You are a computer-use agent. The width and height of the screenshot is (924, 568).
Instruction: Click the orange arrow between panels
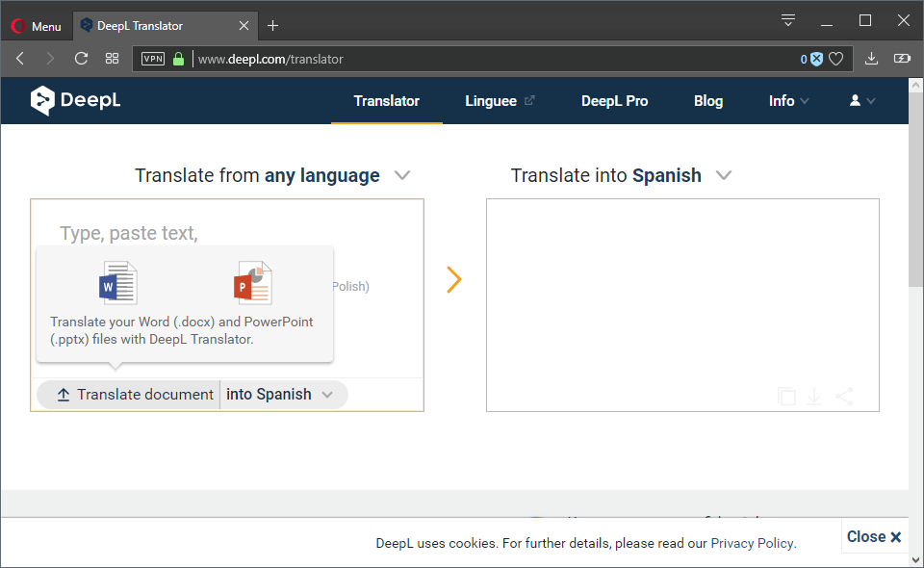coord(453,279)
